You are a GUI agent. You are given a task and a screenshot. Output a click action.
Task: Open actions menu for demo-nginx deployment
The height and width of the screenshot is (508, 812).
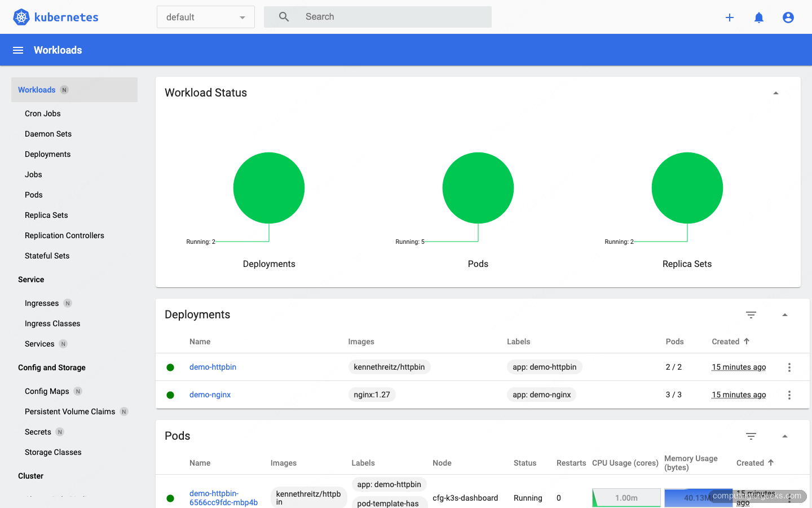(x=789, y=395)
